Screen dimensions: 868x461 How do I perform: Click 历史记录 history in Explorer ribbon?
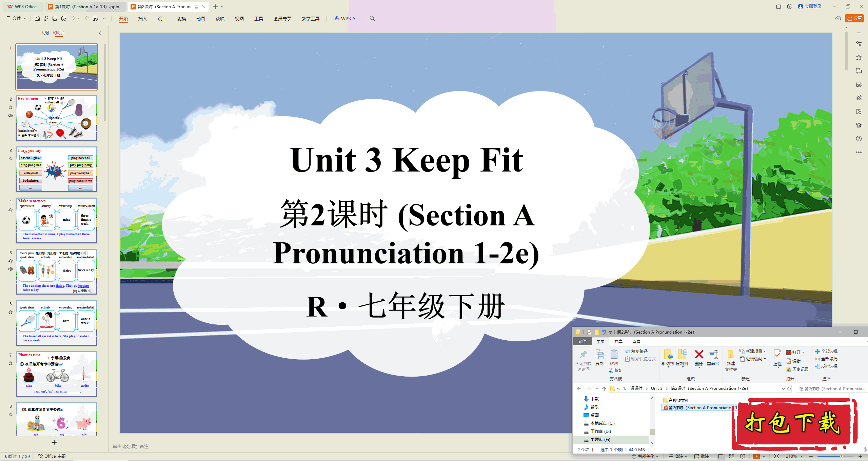point(797,369)
